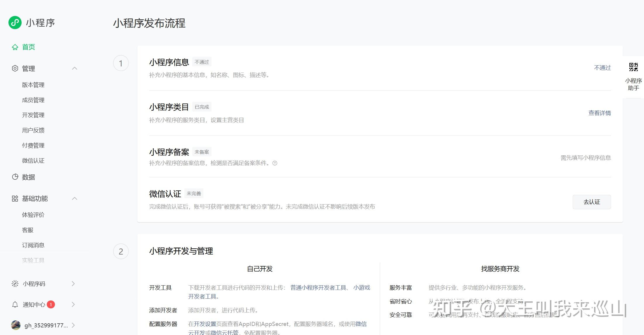
Task: Click the 小程序类目 heading
Action: point(169,107)
